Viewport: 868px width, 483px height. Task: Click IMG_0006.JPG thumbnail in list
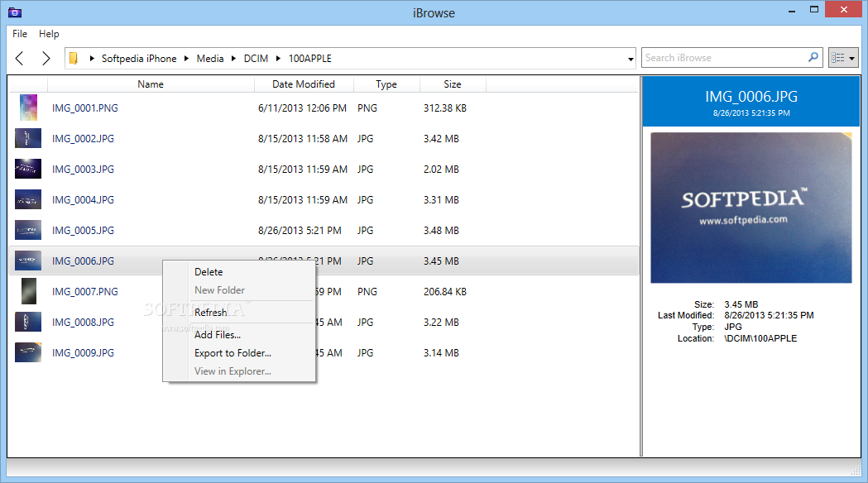(28, 261)
